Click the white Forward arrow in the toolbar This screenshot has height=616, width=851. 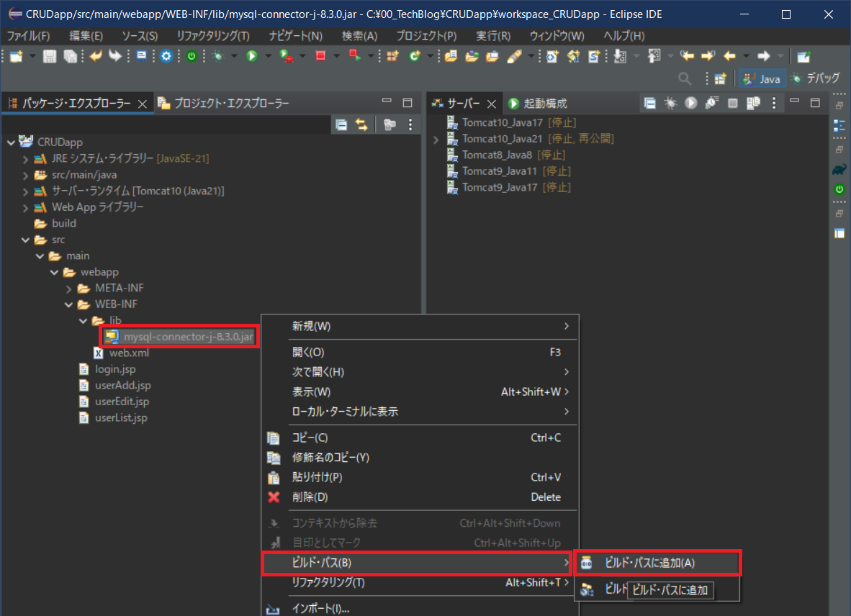764,56
